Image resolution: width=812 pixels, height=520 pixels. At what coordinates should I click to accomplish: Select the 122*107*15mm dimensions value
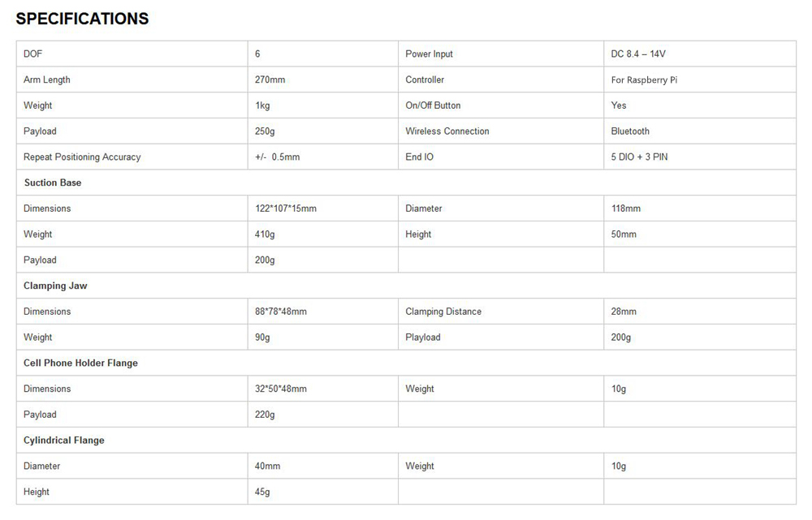tap(286, 208)
